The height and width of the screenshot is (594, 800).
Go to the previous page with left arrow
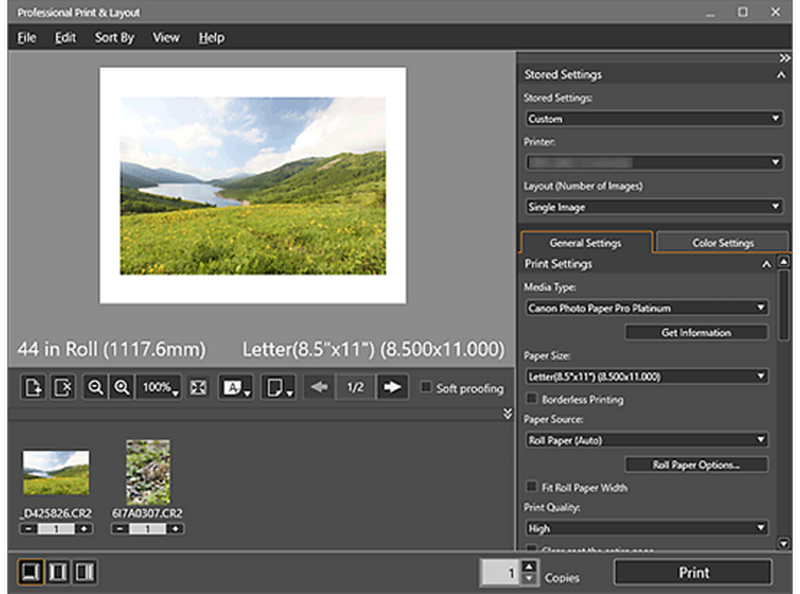pyautogui.click(x=320, y=388)
